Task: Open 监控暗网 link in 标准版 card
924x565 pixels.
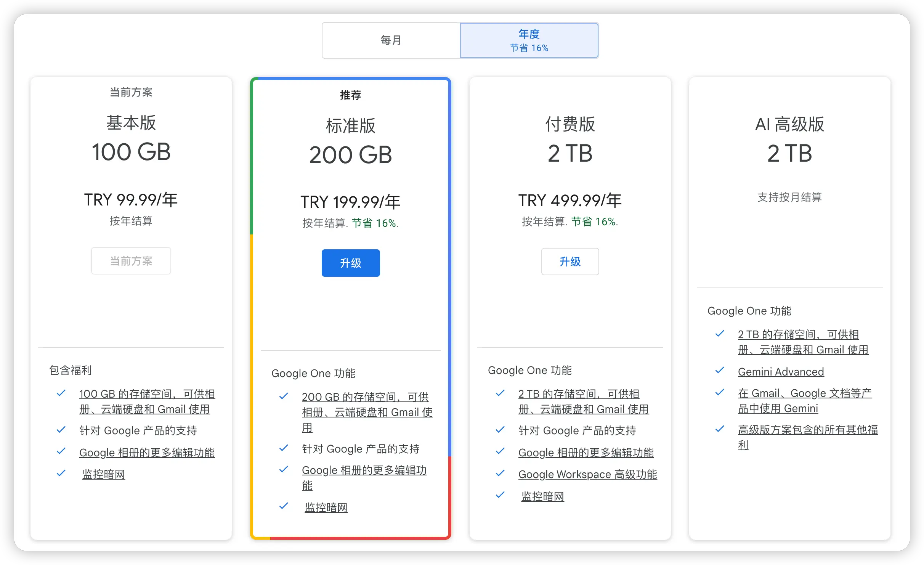Action: tap(326, 507)
